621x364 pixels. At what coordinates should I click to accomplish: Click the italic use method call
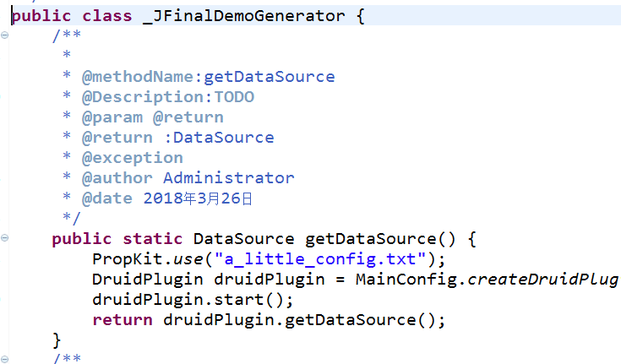tap(188, 260)
